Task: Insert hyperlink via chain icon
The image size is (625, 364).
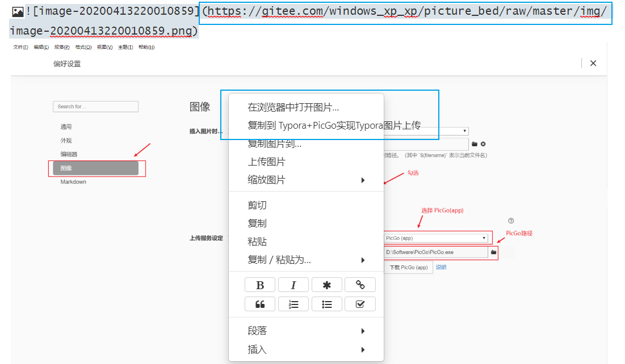Action: (360, 285)
